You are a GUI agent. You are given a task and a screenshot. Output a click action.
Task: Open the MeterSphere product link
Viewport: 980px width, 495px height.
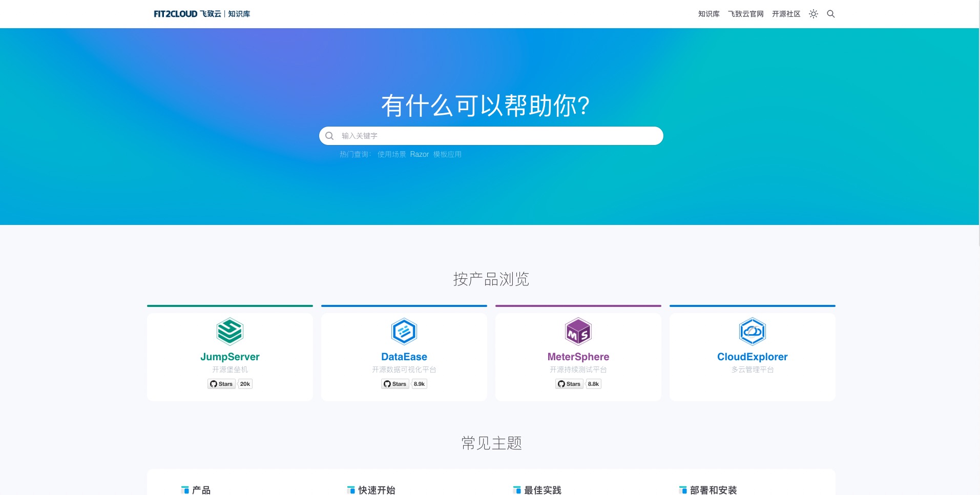[578, 357]
